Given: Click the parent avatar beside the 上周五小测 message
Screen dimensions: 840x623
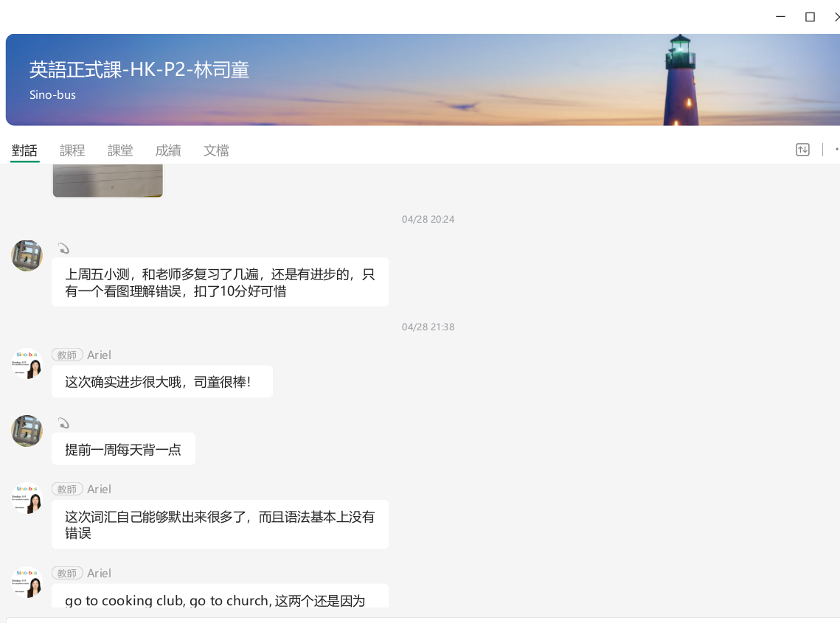Looking at the screenshot, I should click(27, 256).
